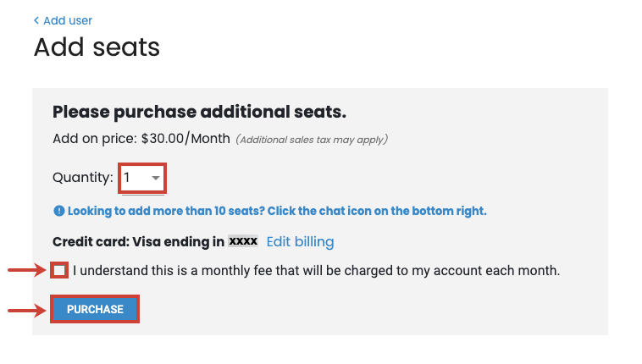Open the Edit billing link

tap(300, 242)
